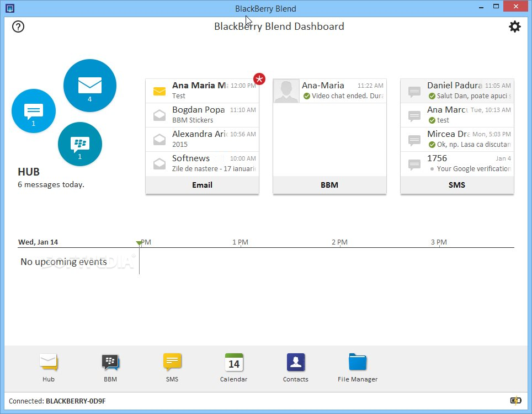Open Mircea 'Ok, np.' SMS message
The width and height of the screenshot is (532, 414).
pyautogui.click(x=457, y=140)
